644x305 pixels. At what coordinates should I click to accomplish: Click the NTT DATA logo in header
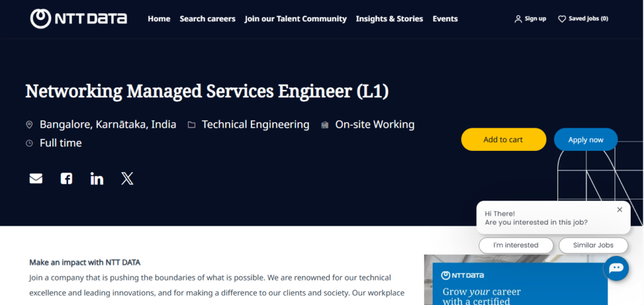(79, 18)
